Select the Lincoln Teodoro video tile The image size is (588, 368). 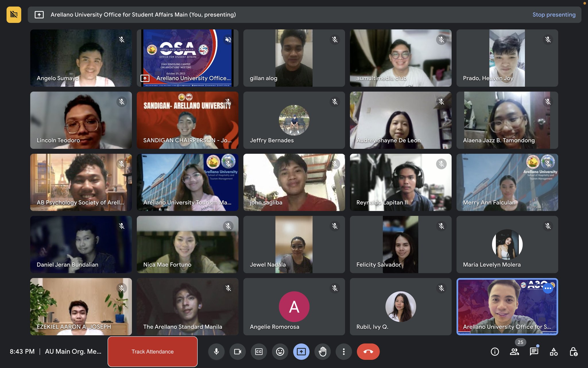[81, 120]
